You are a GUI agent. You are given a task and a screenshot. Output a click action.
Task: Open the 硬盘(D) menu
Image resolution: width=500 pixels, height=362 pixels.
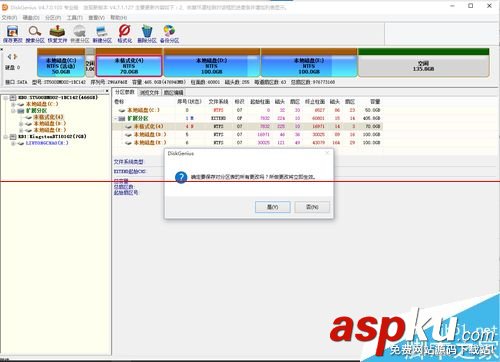click(31, 17)
